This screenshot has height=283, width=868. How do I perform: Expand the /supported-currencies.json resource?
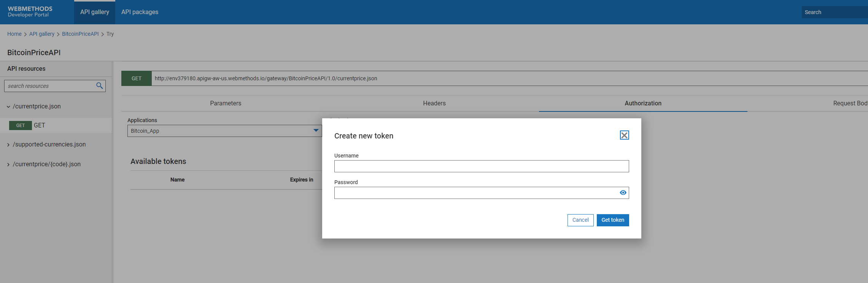coord(8,145)
